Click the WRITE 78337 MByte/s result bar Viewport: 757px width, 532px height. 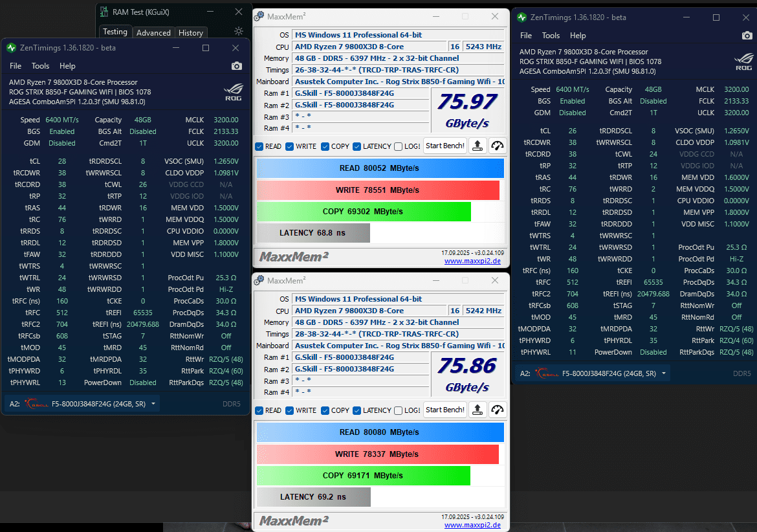(378, 454)
